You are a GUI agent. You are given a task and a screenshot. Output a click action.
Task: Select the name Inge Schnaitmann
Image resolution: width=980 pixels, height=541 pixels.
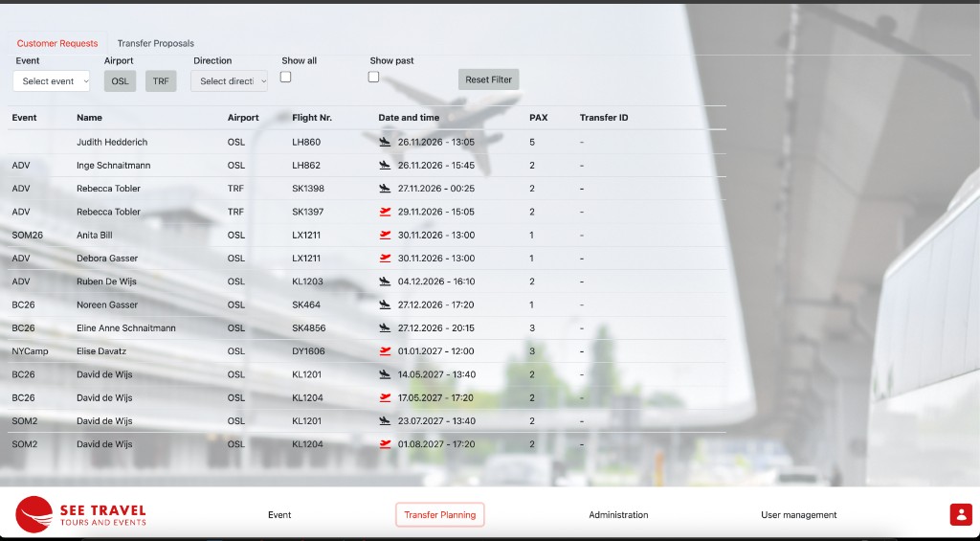pos(113,165)
